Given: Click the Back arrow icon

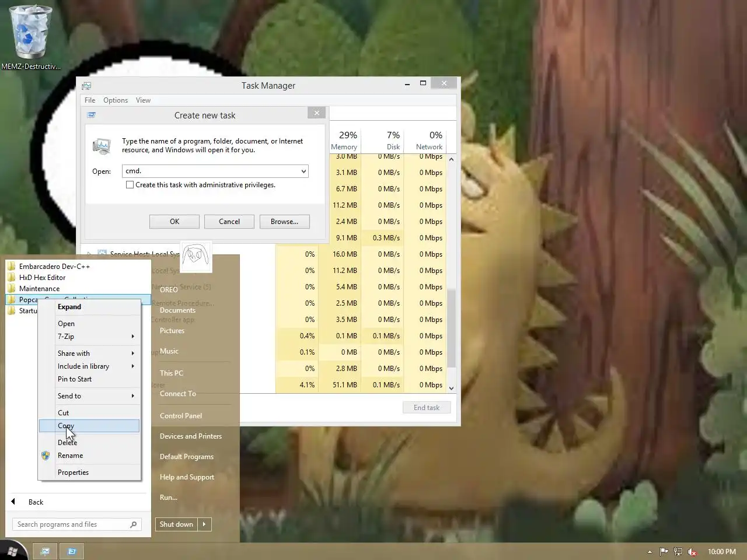Looking at the screenshot, I should tap(13, 502).
